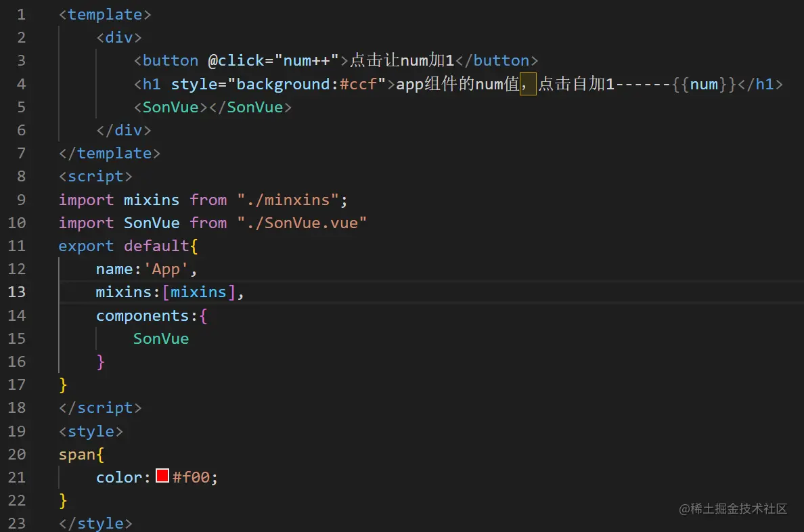Screen dimensions: 804x532
Task: Click the closing </h1> tag
Action: click(x=761, y=84)
